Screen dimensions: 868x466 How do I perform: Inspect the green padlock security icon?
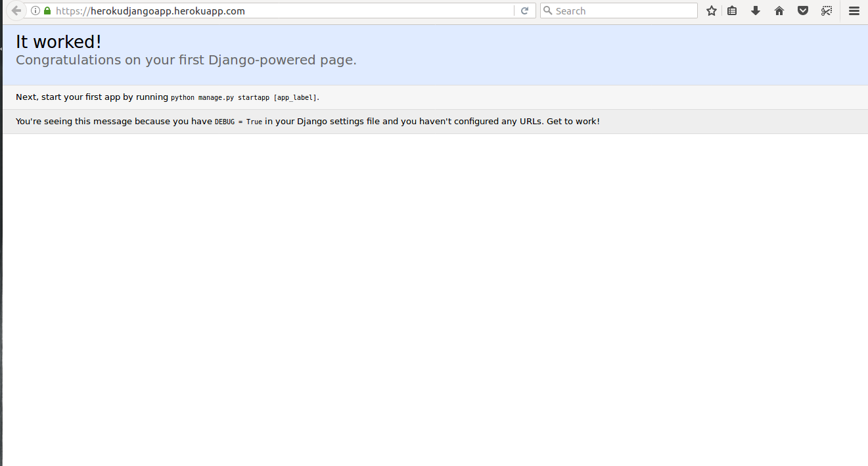pyautogui.click(x=46, y=11)
